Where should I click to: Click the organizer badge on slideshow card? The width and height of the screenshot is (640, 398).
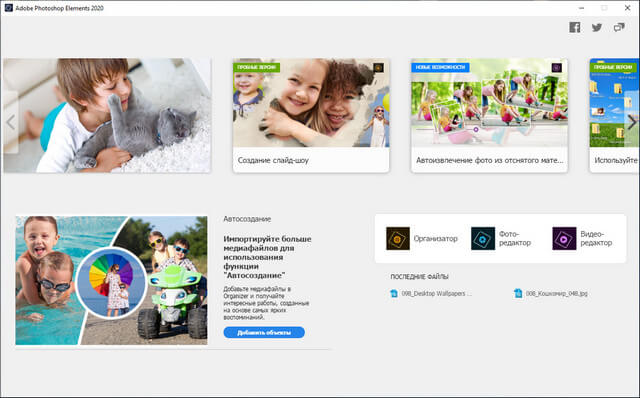point(378,67)
